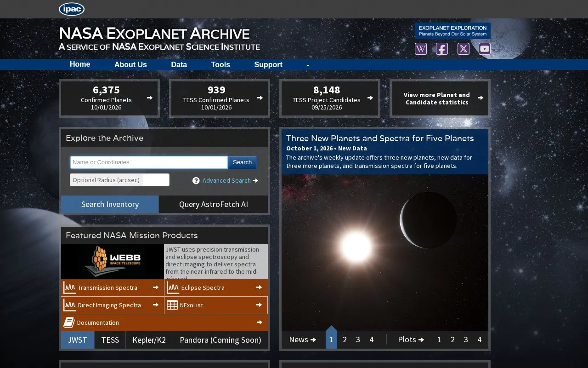Open Three New Planets and Spectra headline
The image size is (588, 368).
click(380, 138)
